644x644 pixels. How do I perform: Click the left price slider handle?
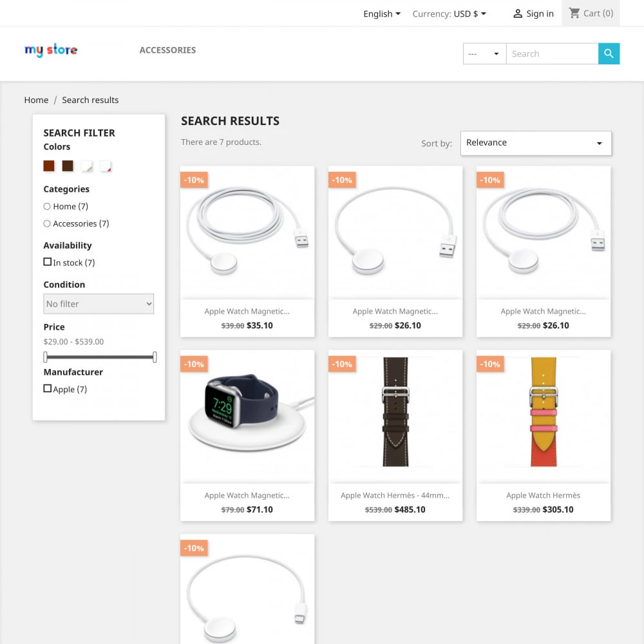click(45, 357)
